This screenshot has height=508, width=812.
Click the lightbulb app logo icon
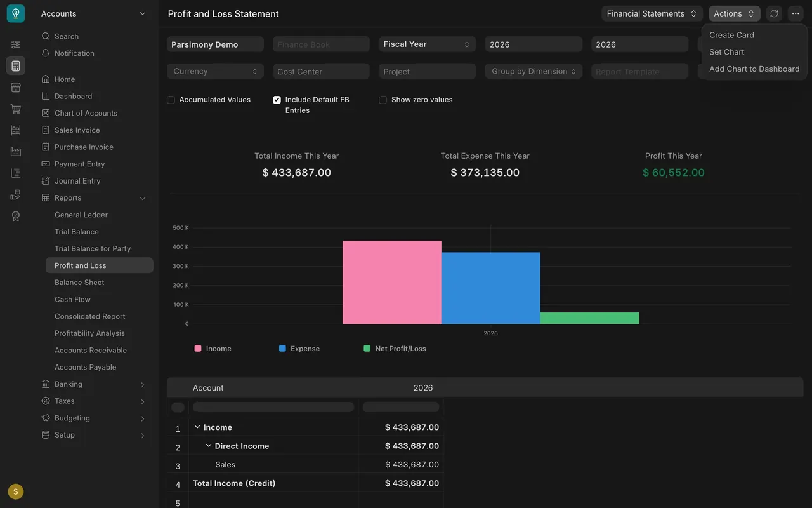(16, 13)
